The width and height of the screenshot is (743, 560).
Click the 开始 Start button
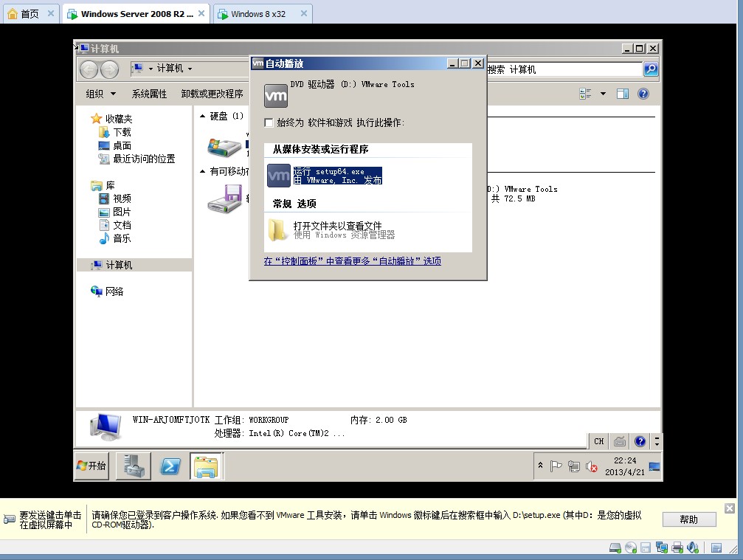tap(92, 466)
